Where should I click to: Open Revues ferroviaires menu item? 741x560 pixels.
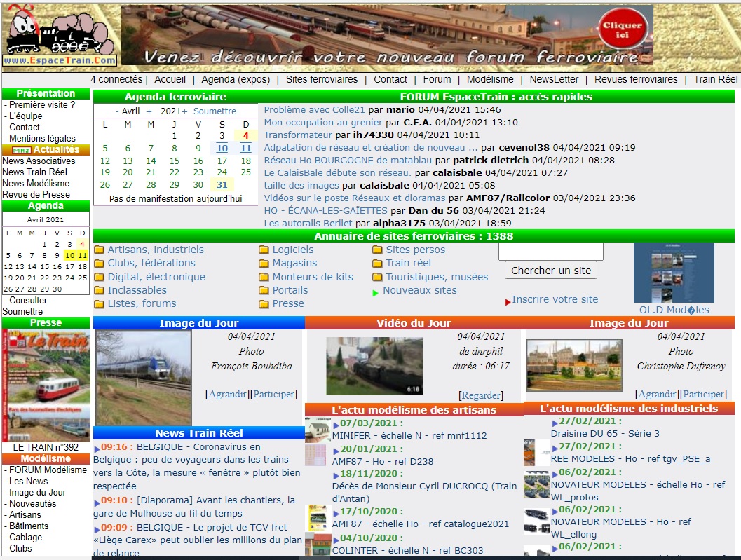click(x=636, y=79)
